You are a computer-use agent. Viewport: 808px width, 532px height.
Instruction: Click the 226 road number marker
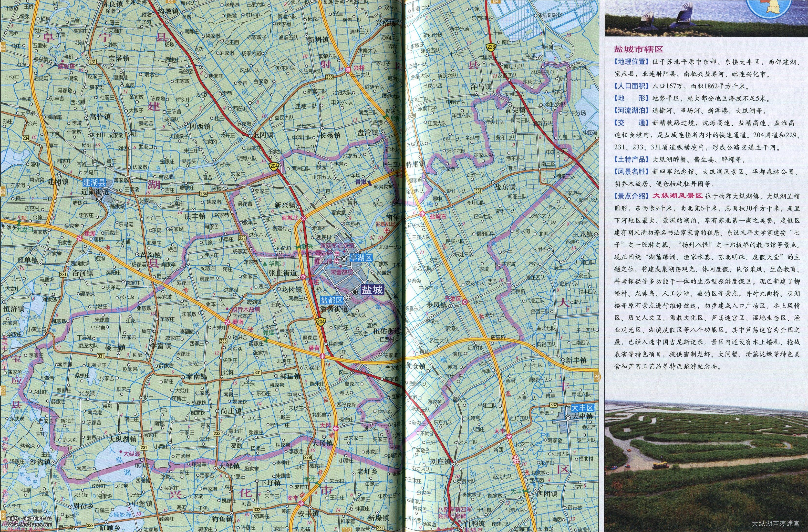point(412,116)
